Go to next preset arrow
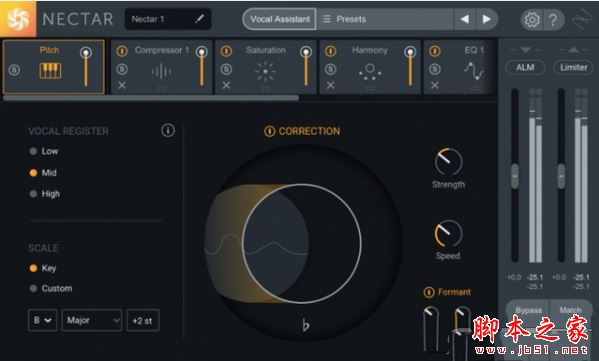Screen dimensions: 599x361 coord(486,19)
